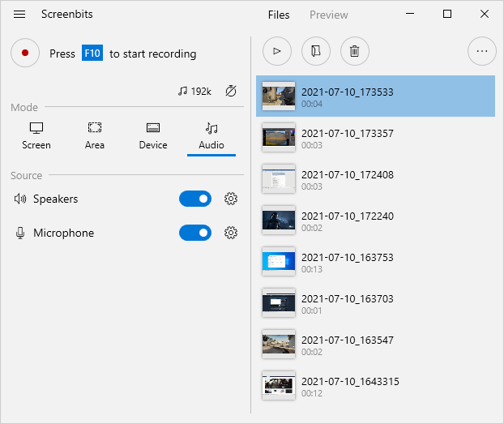Click thumbnail of 2021-07-10_163753 recording
The width and height of the screenshot is (504, 424).
coord(279,262)
